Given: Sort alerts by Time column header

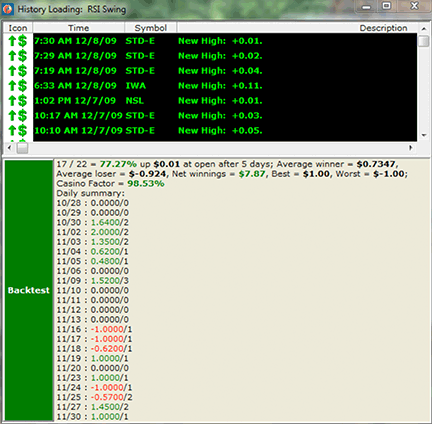Looking at the screenshot, I should 79,28.
